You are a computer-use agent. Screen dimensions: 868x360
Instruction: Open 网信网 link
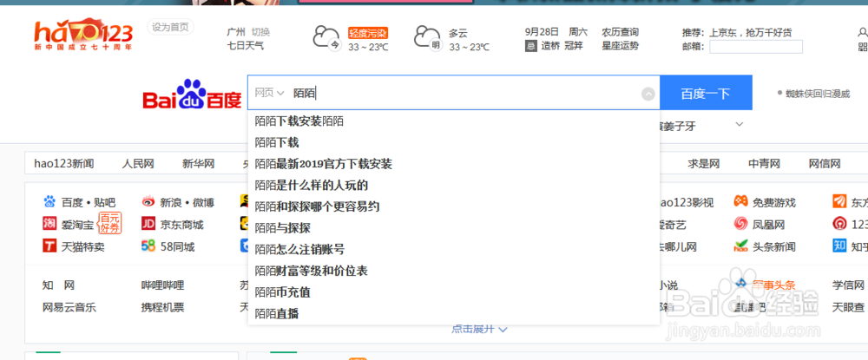point(825,164)
